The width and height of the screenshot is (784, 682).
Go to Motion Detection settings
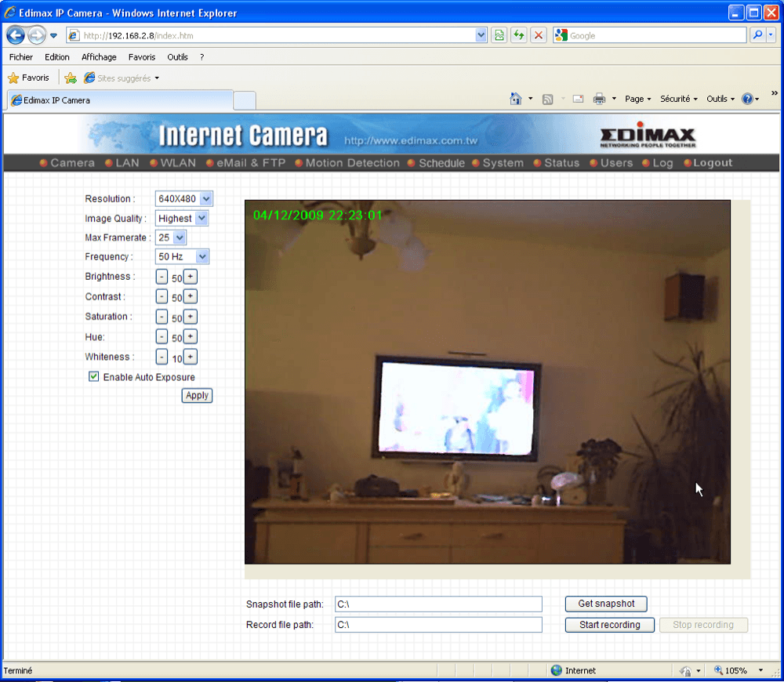click(347, 163)
